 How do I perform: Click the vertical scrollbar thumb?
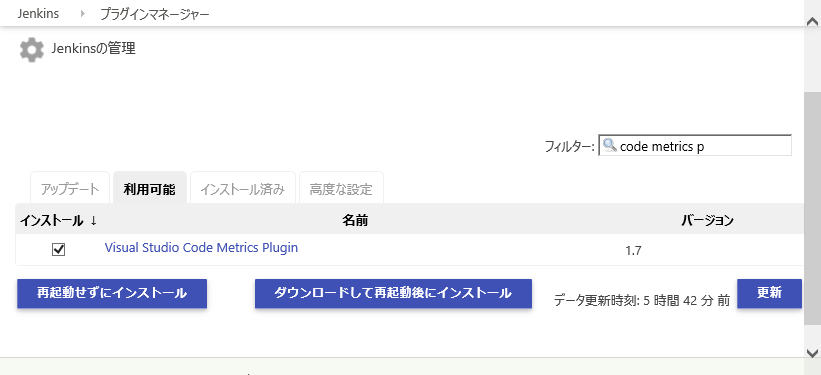click(812, 209)
